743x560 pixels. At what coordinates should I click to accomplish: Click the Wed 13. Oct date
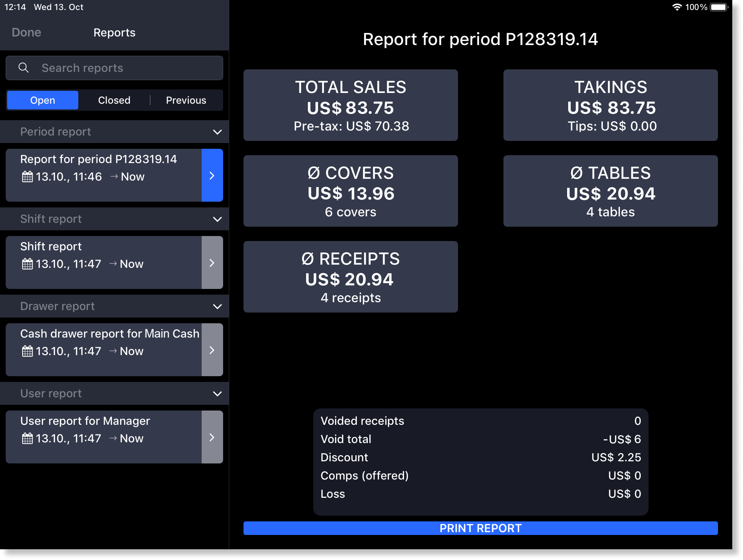59,7
